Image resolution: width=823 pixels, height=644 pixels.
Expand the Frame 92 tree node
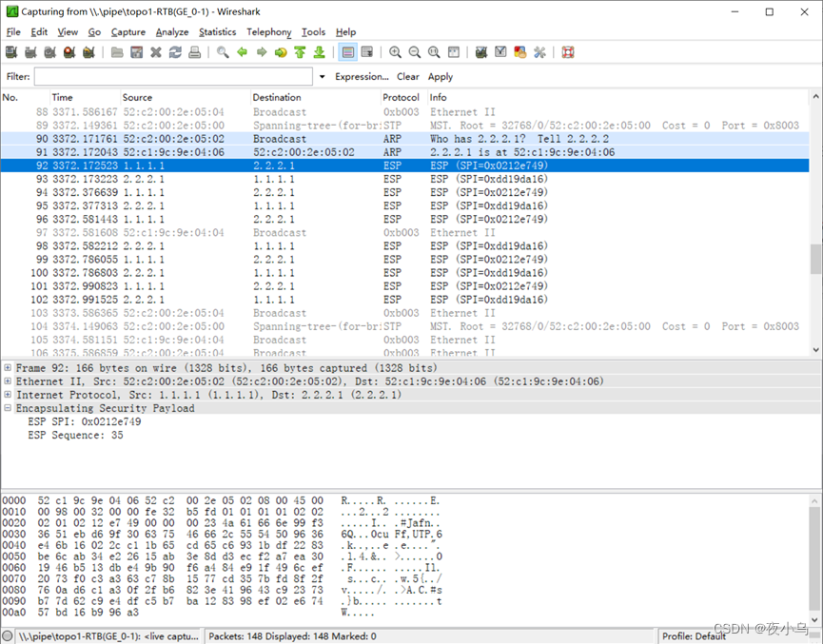click(8, 367)
